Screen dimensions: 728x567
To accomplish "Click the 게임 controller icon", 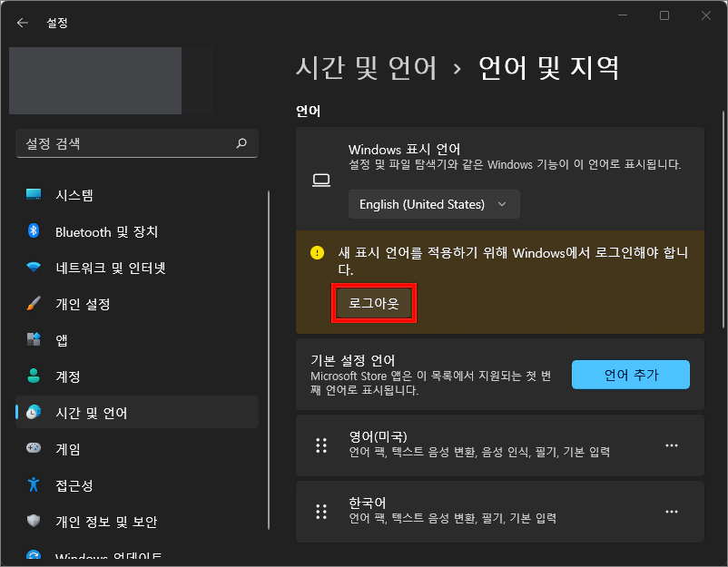I will coord(34,448).
